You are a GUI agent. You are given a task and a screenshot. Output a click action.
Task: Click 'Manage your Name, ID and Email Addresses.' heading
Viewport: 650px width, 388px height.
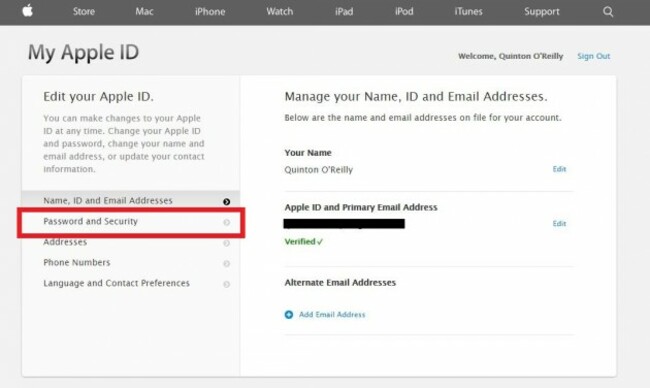coord(416,97)
